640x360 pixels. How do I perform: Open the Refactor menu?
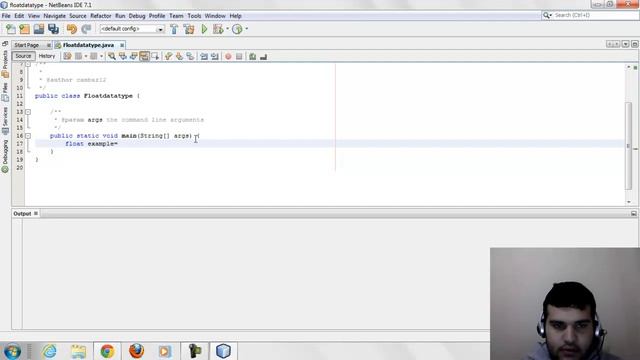pos(101,16)
